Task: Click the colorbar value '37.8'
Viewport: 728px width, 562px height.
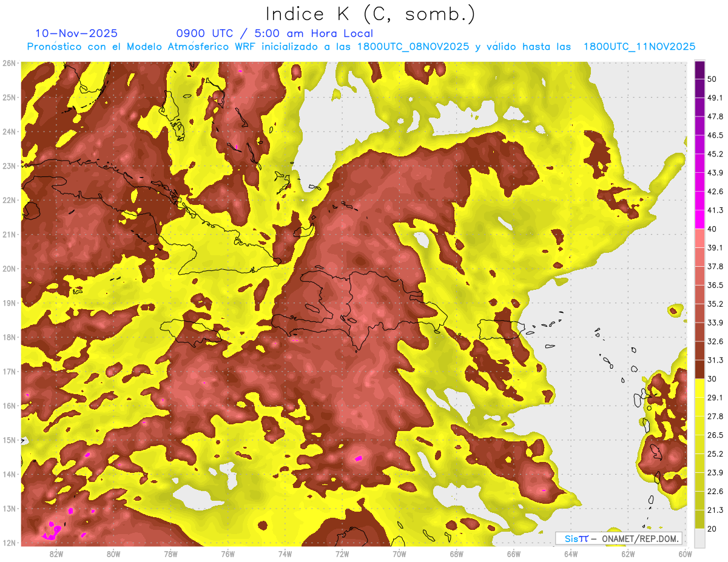Action: (715, 266)
